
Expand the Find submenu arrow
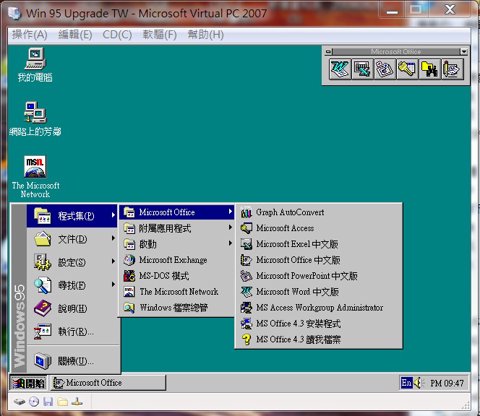(113, 284)
